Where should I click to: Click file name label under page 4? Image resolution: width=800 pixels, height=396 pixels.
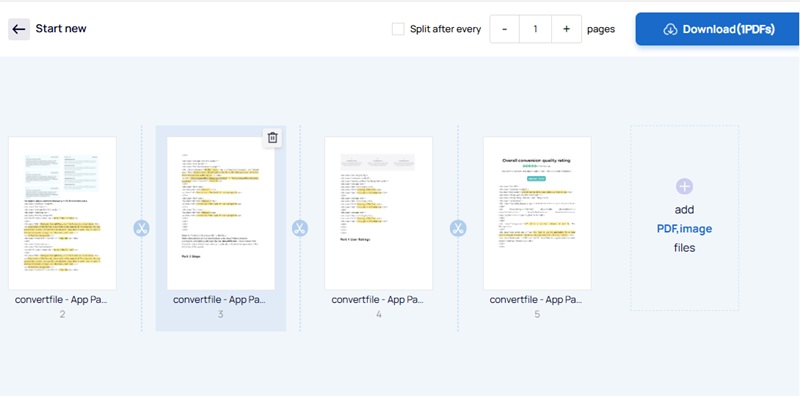click(x=378, y=300)
